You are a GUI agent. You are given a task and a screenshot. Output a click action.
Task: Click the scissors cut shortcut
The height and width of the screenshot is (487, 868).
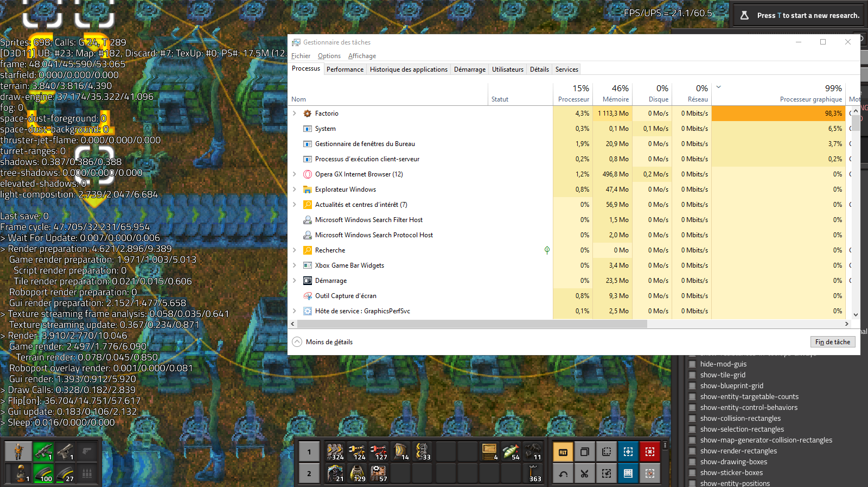(x=585, y=473)
